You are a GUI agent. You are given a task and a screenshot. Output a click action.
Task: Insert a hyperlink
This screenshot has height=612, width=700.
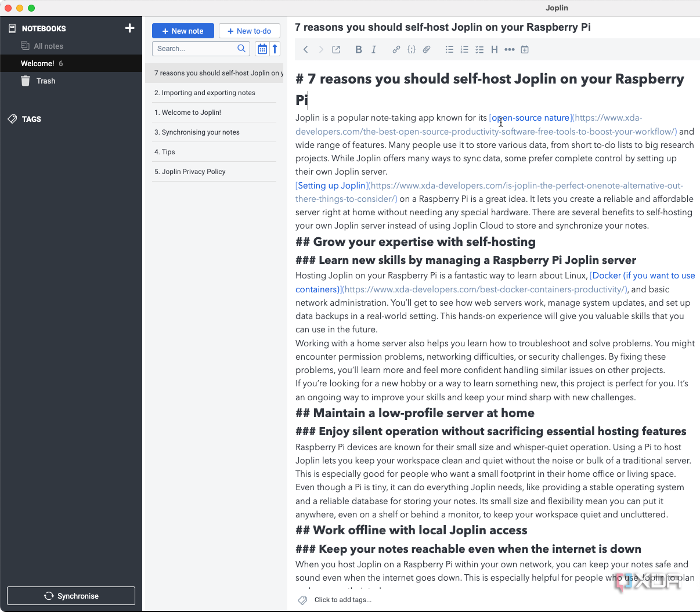click(396, 50)
